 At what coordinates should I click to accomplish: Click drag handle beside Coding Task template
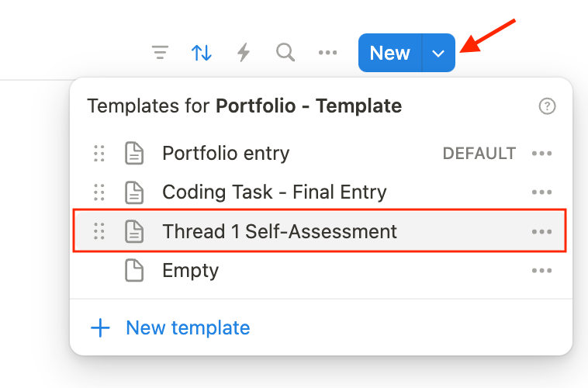(x=99, y=192)
